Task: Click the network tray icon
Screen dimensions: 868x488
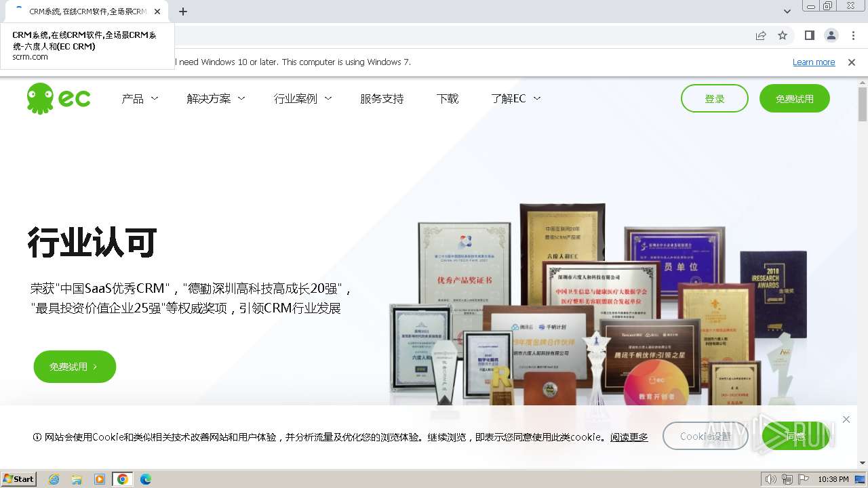Action: [787, 479]
